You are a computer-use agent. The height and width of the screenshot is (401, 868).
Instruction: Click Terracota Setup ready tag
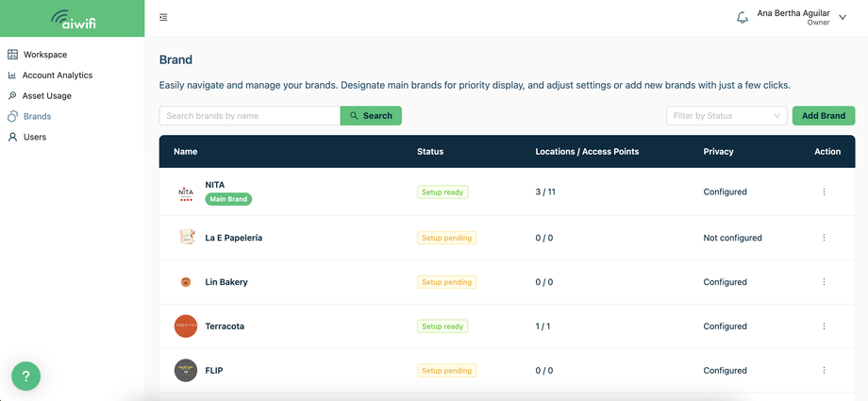[442, 326]
